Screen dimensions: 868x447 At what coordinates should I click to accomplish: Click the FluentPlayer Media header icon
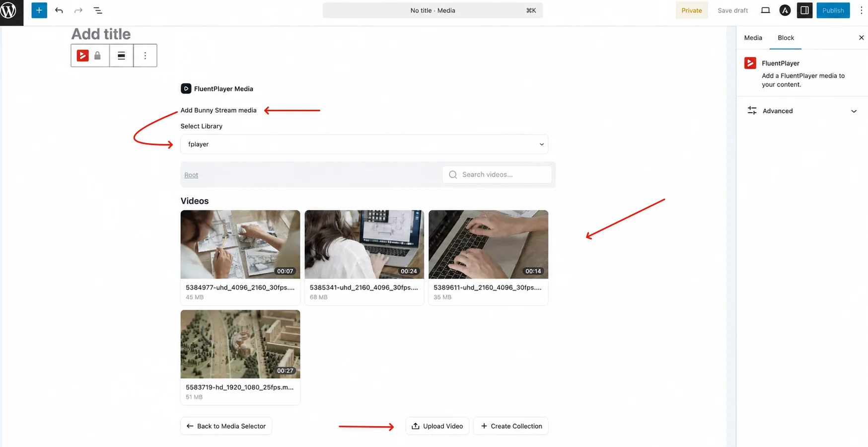coord(186,88)
